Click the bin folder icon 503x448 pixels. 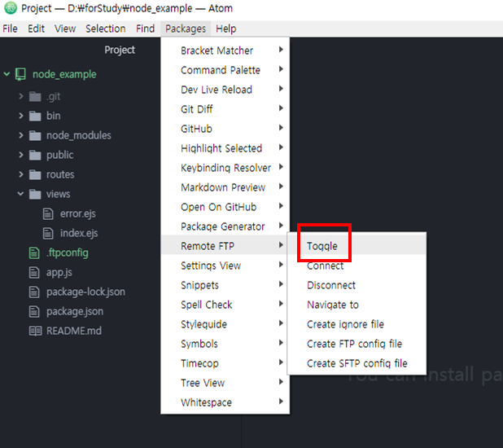(x=35, y=116)
